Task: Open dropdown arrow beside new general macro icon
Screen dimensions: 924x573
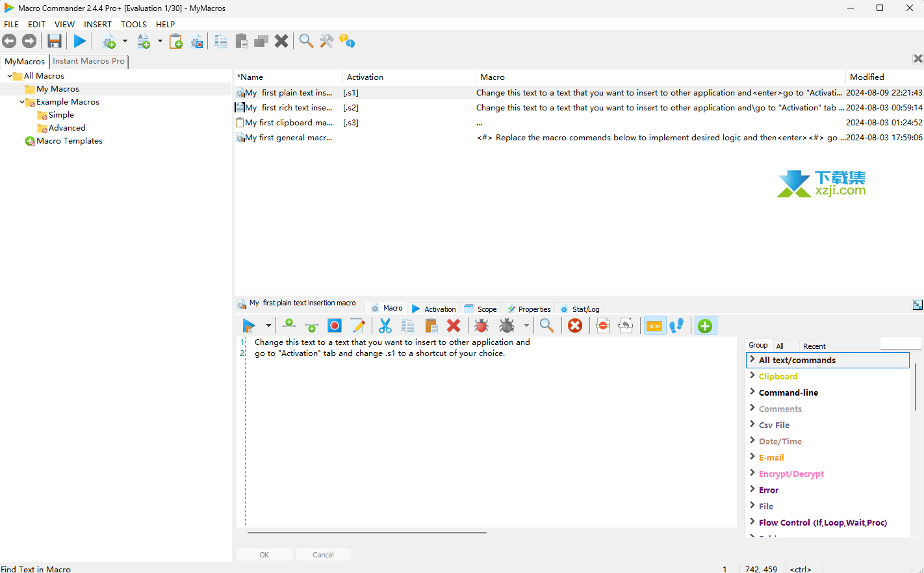Action: pyautogui.click(x=125, y=42)
